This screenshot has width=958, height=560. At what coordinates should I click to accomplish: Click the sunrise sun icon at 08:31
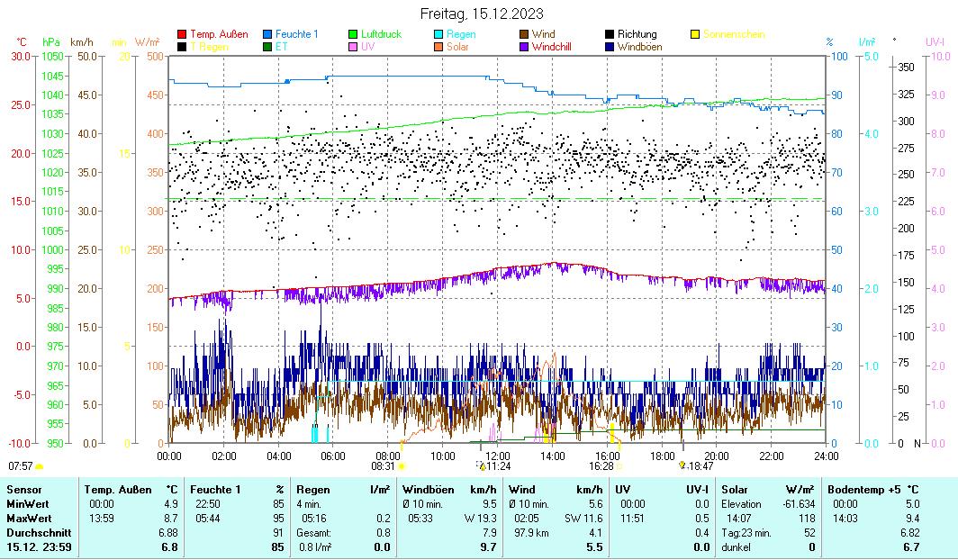401,466
